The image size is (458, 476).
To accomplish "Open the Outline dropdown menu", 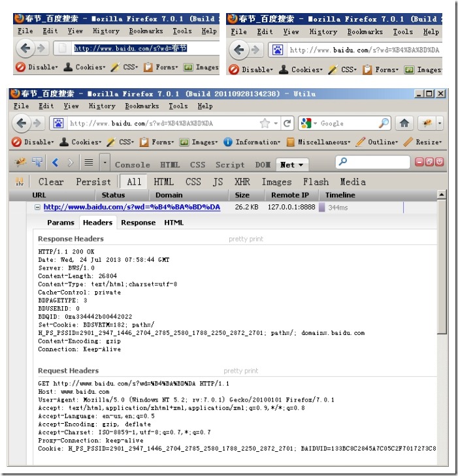I will [x=377, y=142].
